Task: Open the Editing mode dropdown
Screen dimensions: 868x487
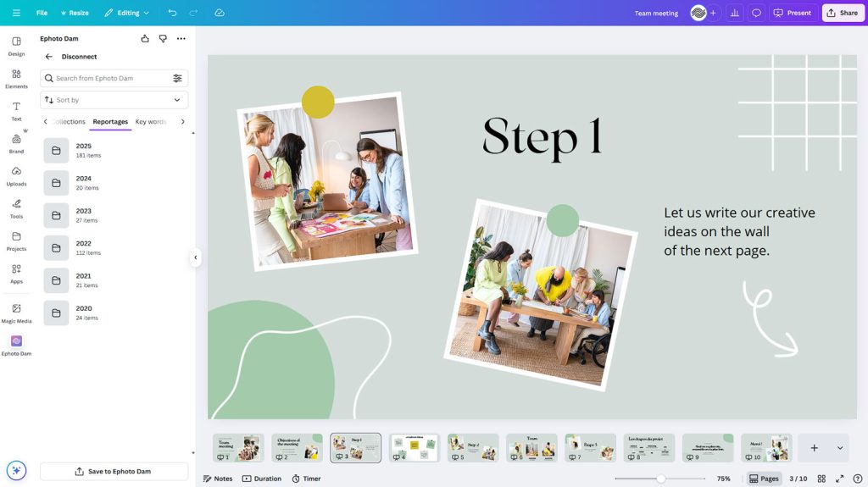Action: click(x=126, y=13)
